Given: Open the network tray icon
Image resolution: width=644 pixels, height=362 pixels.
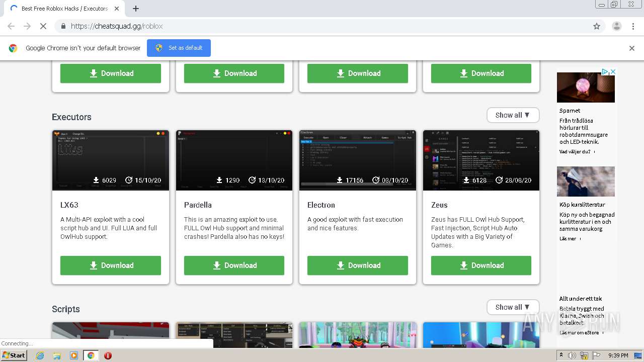Looking at the screenshot, I should (x=584, y=355).
